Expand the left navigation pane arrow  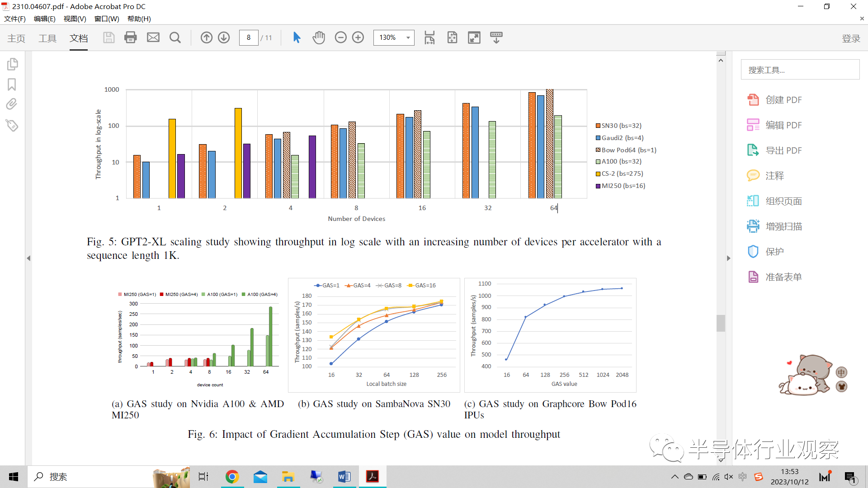tap(28, 258)
